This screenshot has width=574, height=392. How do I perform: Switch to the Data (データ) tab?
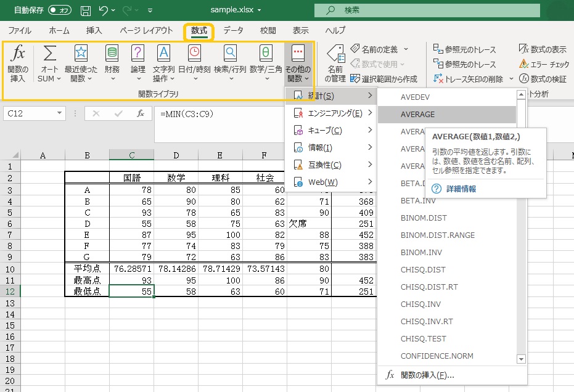click(233, 31)
